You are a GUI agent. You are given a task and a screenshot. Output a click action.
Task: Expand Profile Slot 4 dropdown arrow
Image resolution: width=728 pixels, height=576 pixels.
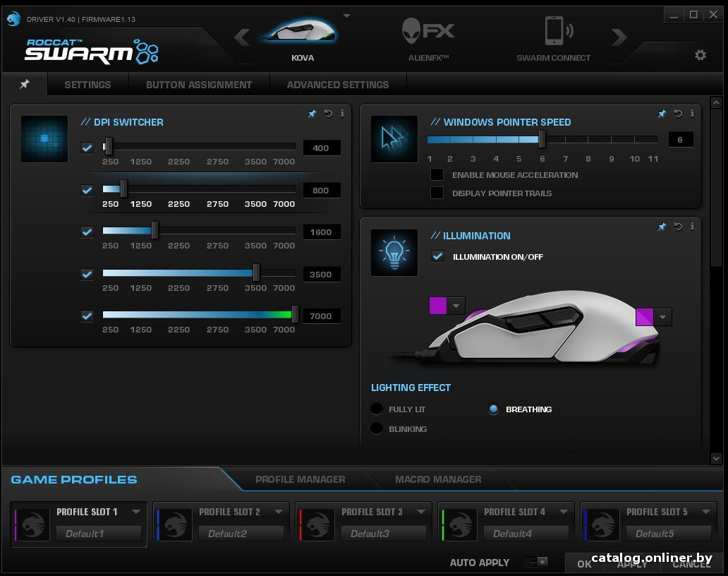click(564, 512)
